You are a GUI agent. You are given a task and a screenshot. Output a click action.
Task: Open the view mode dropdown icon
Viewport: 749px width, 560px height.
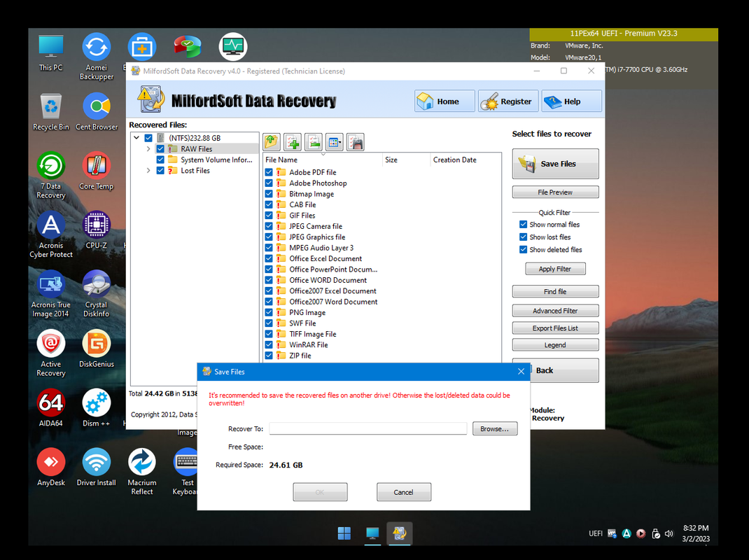[335, 142]
